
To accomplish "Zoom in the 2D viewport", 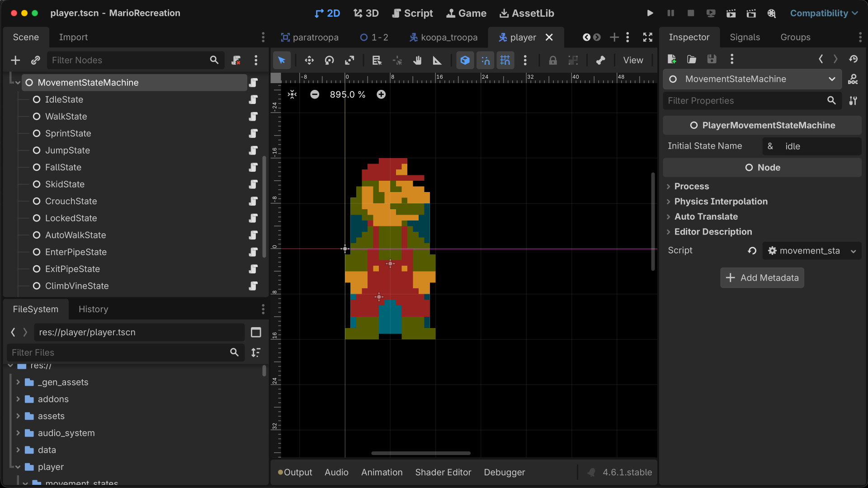I will coord(381,94).
